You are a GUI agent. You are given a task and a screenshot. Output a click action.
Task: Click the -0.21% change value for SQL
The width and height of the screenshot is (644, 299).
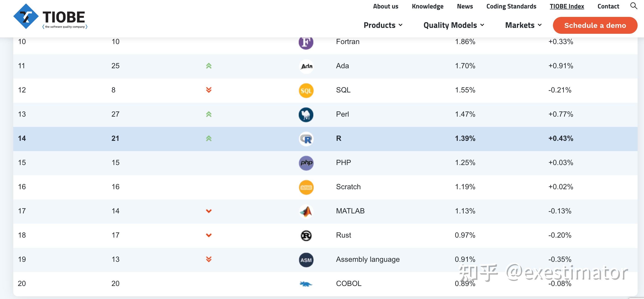click(560, 90)
